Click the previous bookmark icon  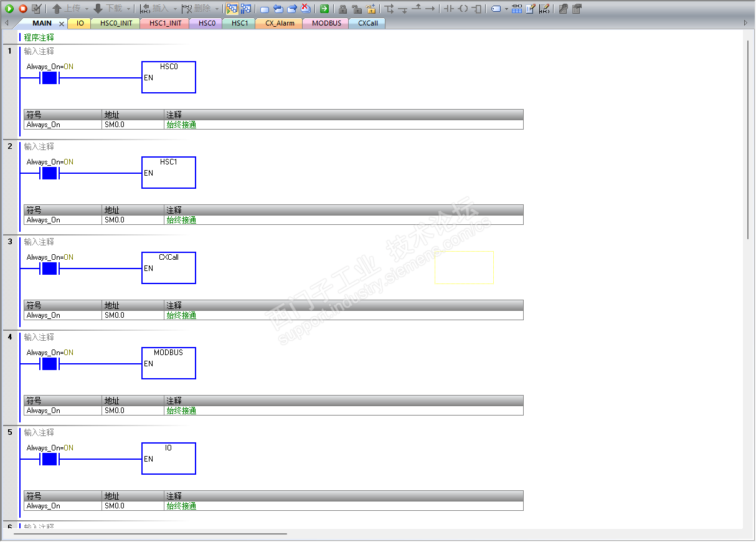pyautogui.click(x=278, y=9)
